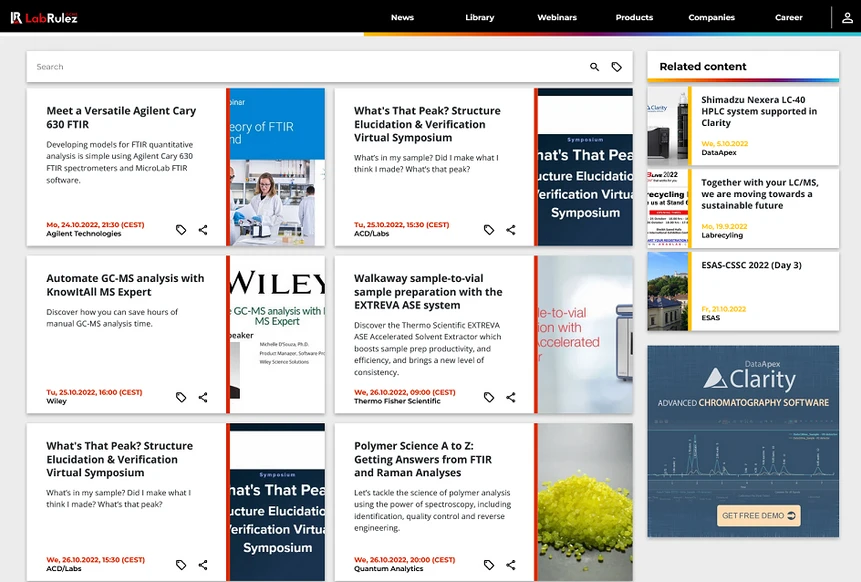Click tag icon on EXTREVA ASE card
Viewport: 861px width, 582px height.
pos(489,397)
